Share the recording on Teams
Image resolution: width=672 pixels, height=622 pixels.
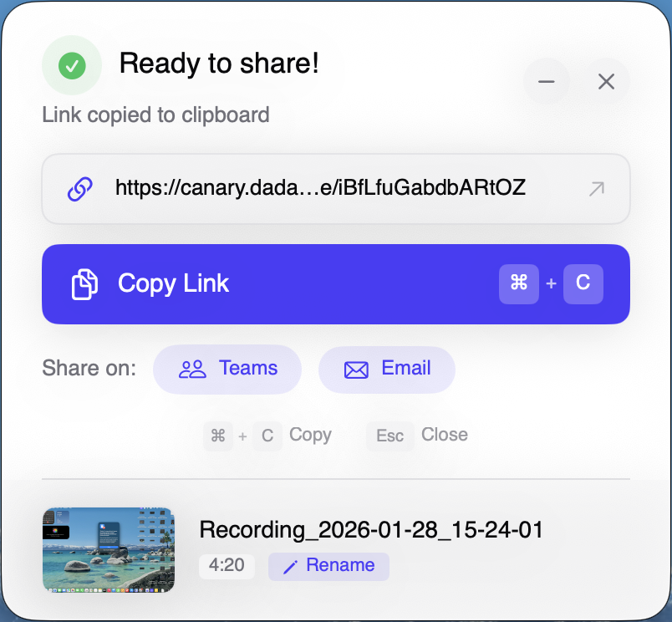coord(227,369)
